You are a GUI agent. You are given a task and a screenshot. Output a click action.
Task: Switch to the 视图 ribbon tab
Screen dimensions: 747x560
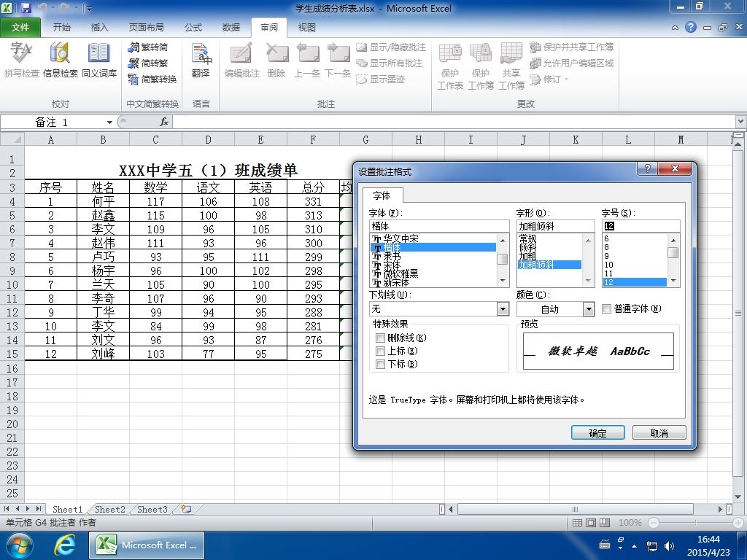[306, 28]
